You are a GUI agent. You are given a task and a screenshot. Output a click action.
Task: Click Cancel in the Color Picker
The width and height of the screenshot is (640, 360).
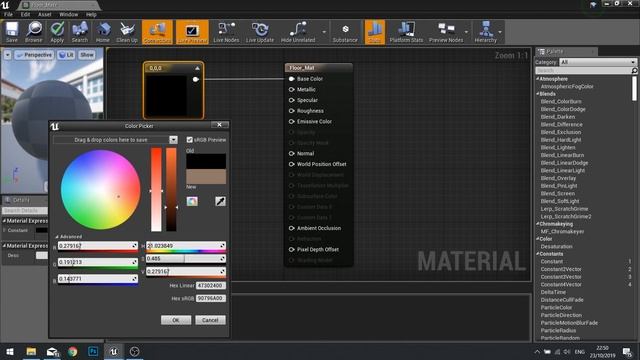pyautogui.click(x=210, y=320)
